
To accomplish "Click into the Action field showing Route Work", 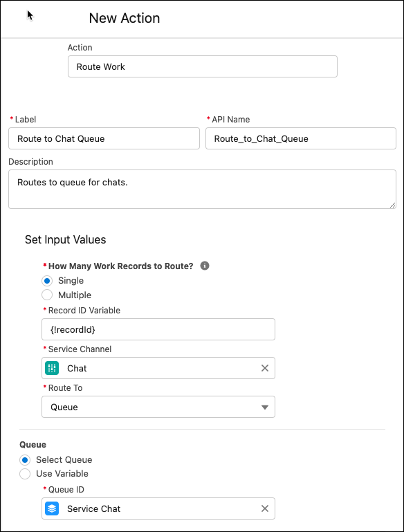I will click(203, 66).
